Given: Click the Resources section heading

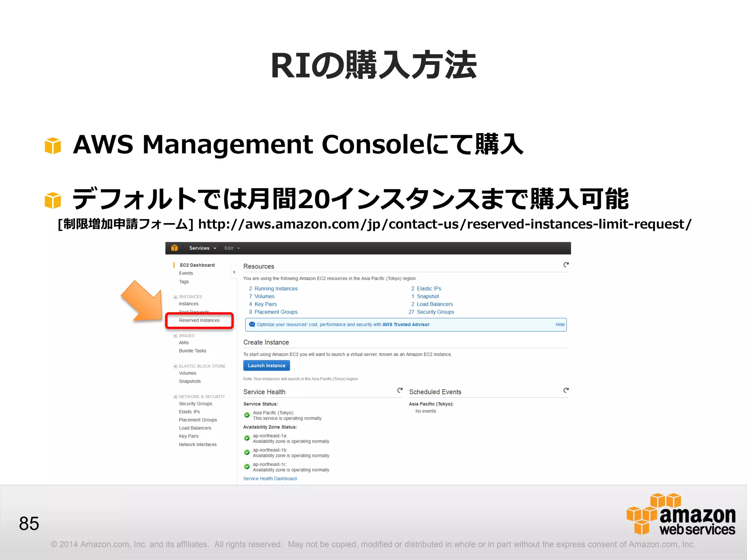Looking at the screenshot, I should pos(259,267).
